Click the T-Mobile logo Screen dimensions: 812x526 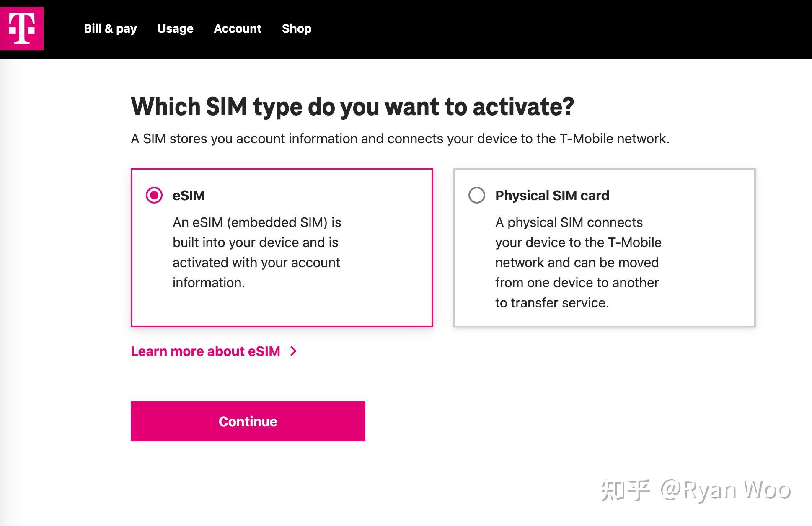tap(22, 28)
